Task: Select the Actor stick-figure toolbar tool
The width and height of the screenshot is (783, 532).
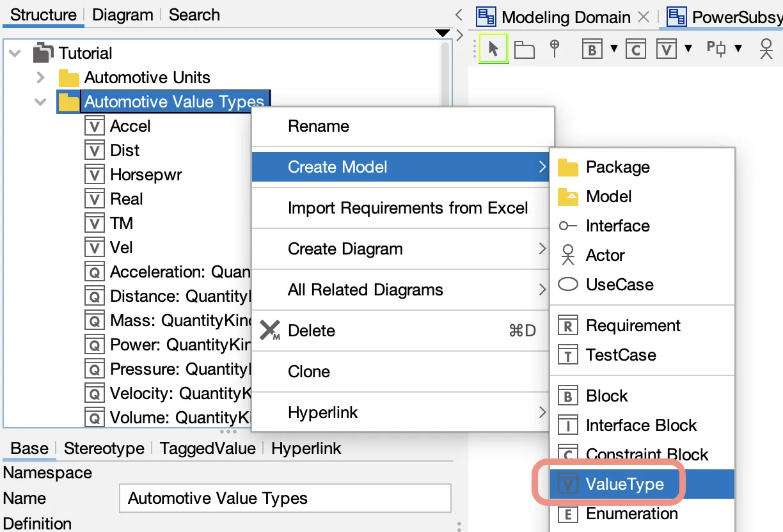Action: pos(766,49)
